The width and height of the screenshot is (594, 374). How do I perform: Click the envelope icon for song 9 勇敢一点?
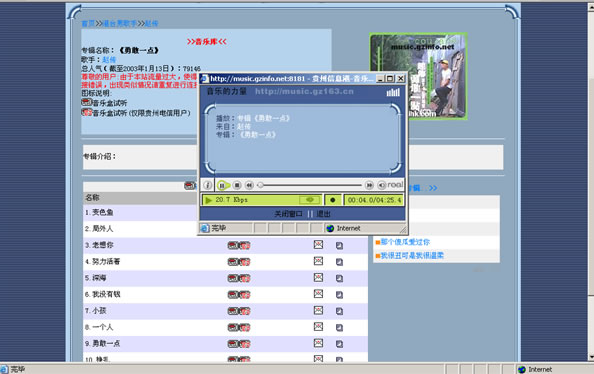coord(318,343)
